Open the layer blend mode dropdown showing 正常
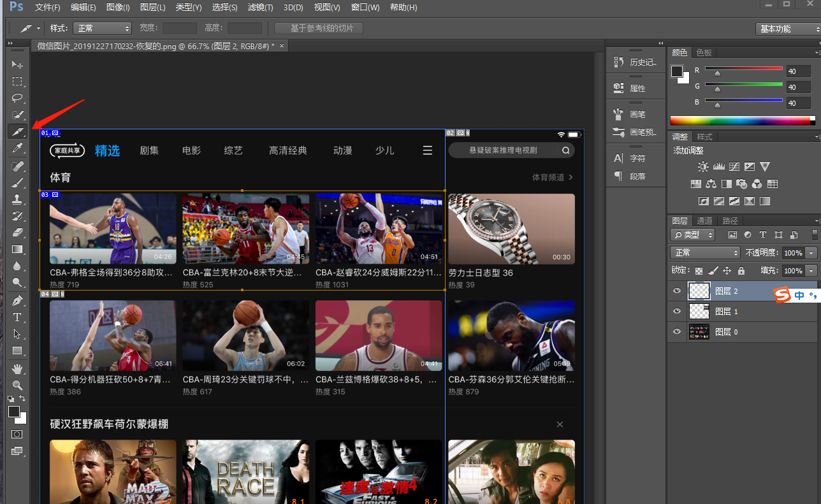 click(x=704, y=252)
